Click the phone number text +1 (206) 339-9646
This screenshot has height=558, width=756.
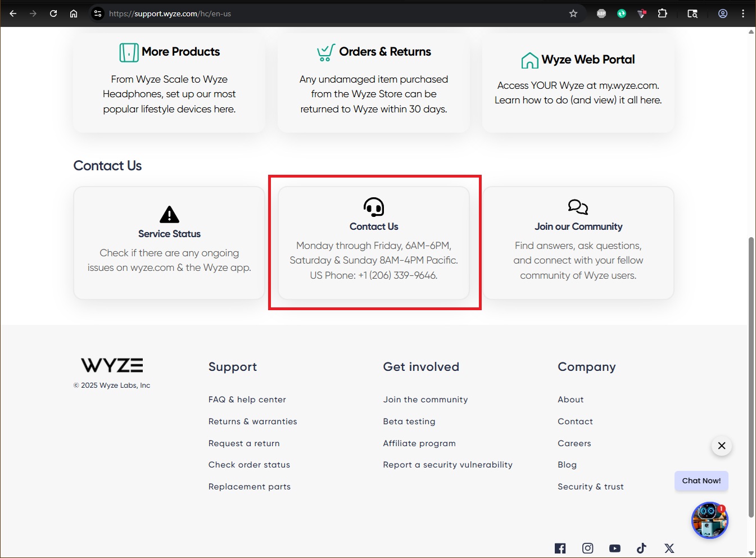(x=397, y=275)
